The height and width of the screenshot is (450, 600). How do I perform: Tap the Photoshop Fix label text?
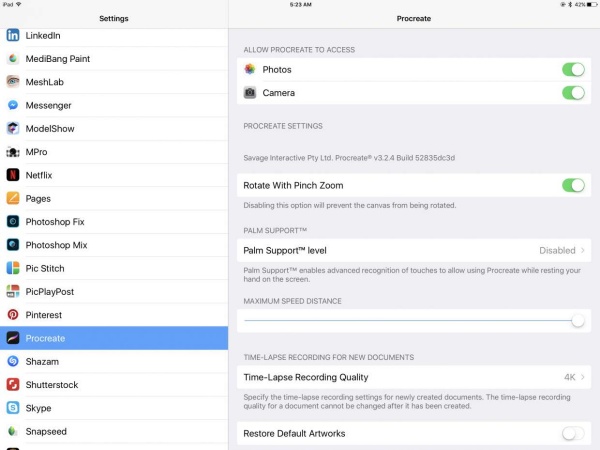[55, 222]
